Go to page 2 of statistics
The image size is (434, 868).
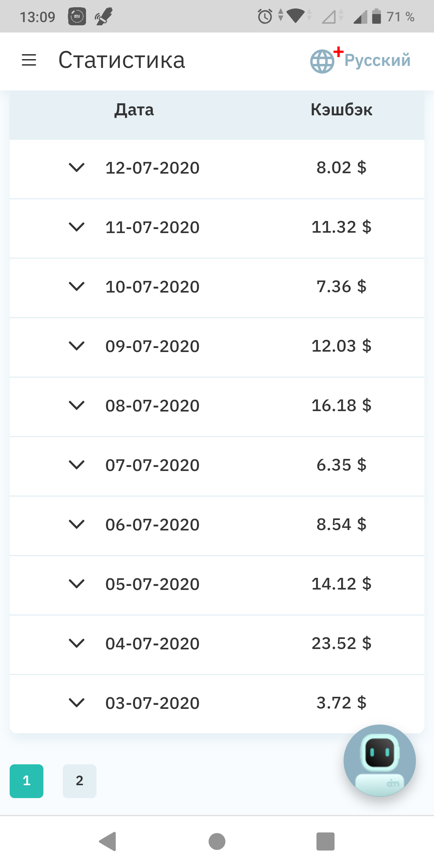tap(80, 781)
